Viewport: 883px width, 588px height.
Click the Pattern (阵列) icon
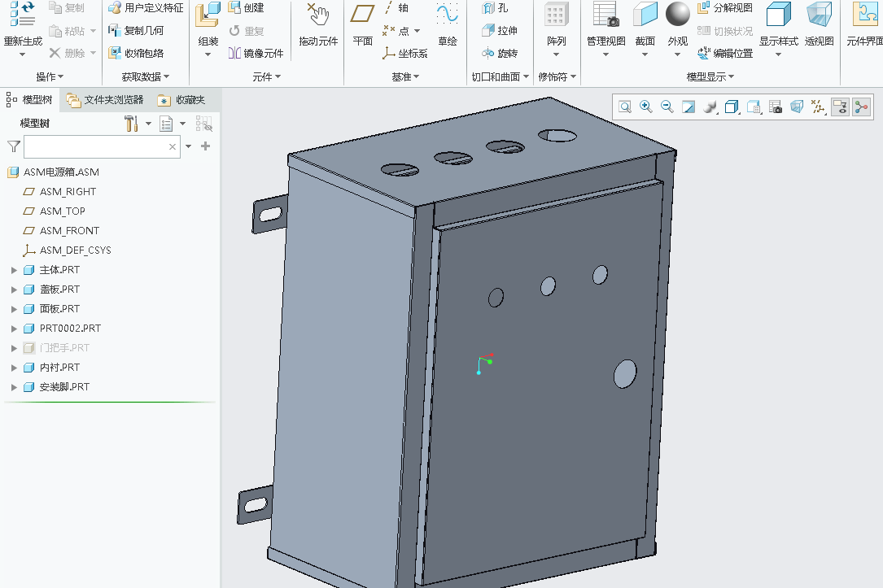[x=556, y=15]
